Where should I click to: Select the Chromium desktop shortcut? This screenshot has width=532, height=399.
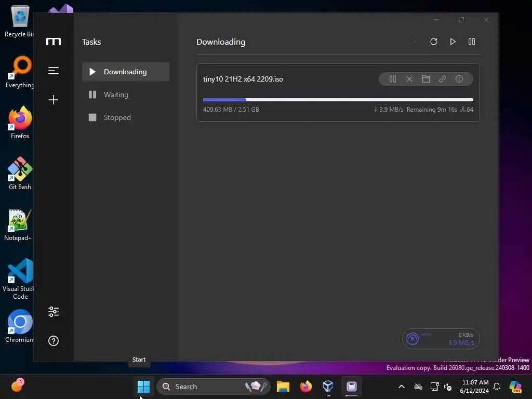pyautogui.click(x=19, y=326)
